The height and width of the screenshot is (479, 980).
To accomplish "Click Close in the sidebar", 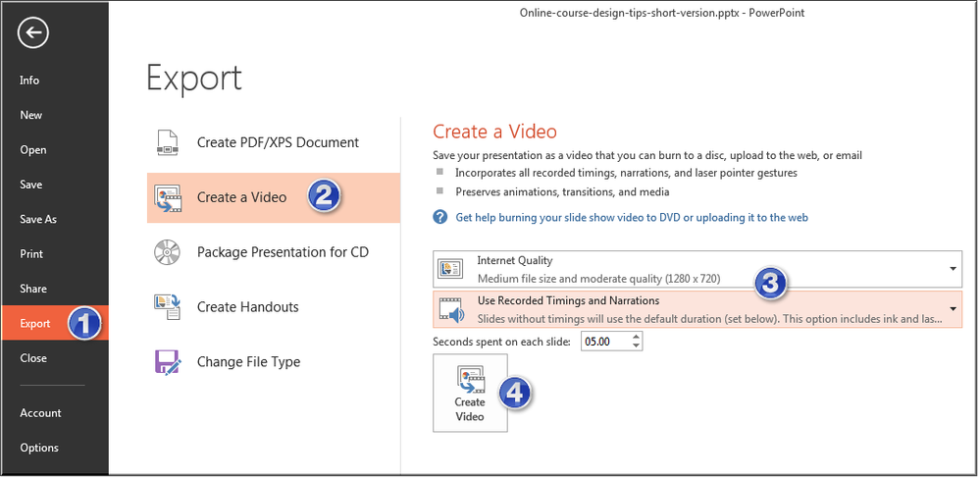I will coord(33,358).
